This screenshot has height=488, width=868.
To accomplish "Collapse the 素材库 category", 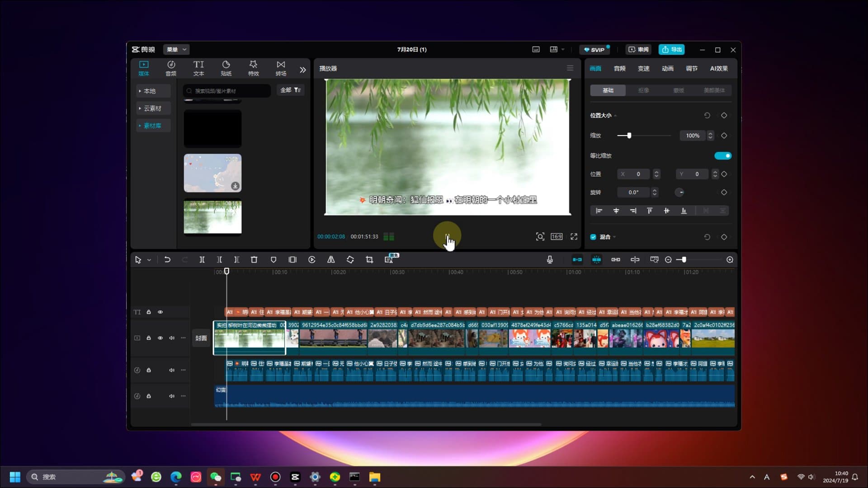I will (154, 126).
